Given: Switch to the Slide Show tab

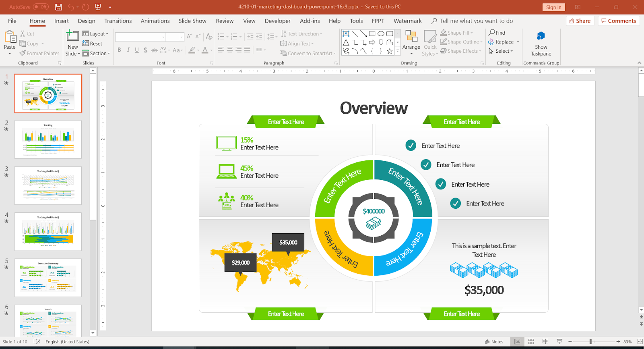Looking at the screenshot, I should (192, 21).
